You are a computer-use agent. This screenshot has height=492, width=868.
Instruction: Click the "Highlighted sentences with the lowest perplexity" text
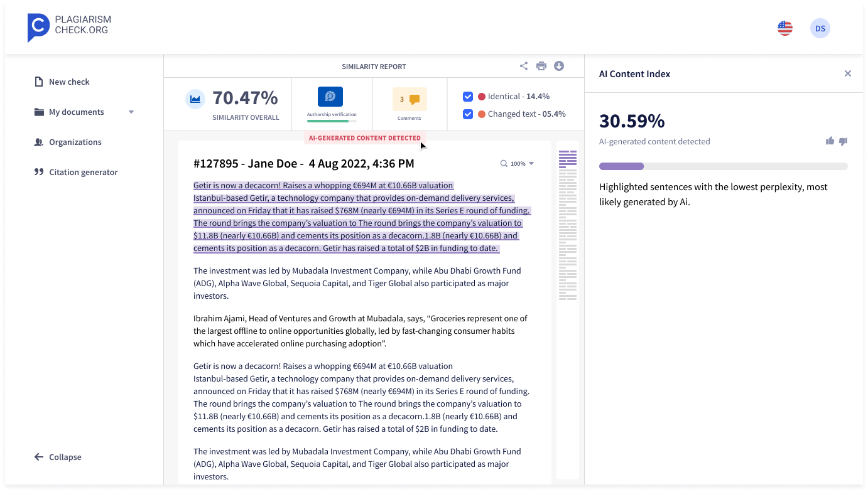(713, 194)
